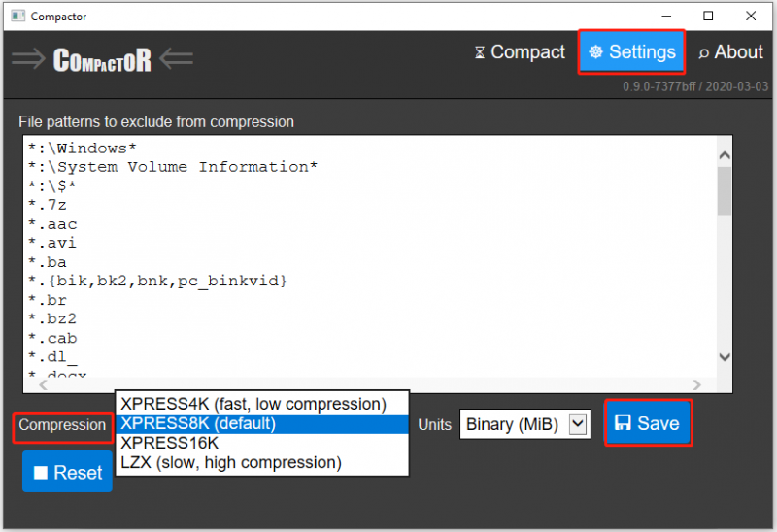Click the magnifier icon beside About

tap(703, 53)
